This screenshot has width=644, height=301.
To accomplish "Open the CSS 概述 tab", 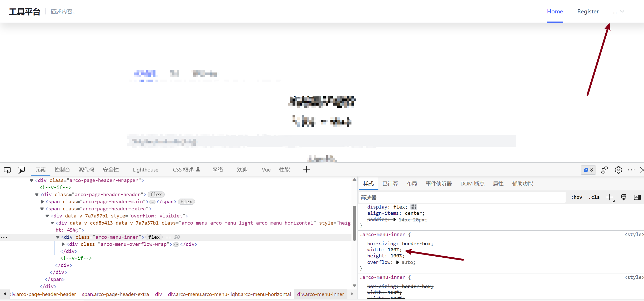I will tap(186, 170).
